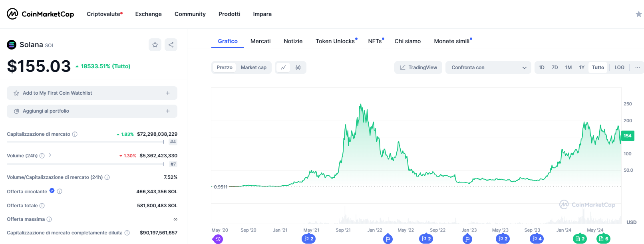Expand Add to My First Coin Watchlist
The width and height of the screenshot is (644, 244).
(92, 93)
